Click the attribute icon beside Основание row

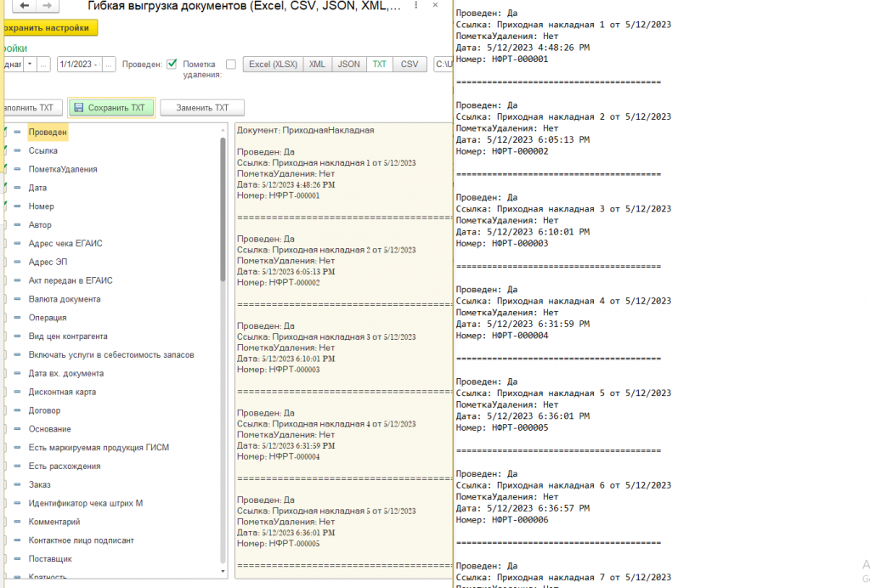click(17, 429)
